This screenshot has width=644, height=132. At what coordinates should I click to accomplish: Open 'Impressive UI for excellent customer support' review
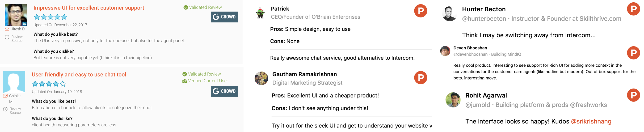(x=89, y=8)
